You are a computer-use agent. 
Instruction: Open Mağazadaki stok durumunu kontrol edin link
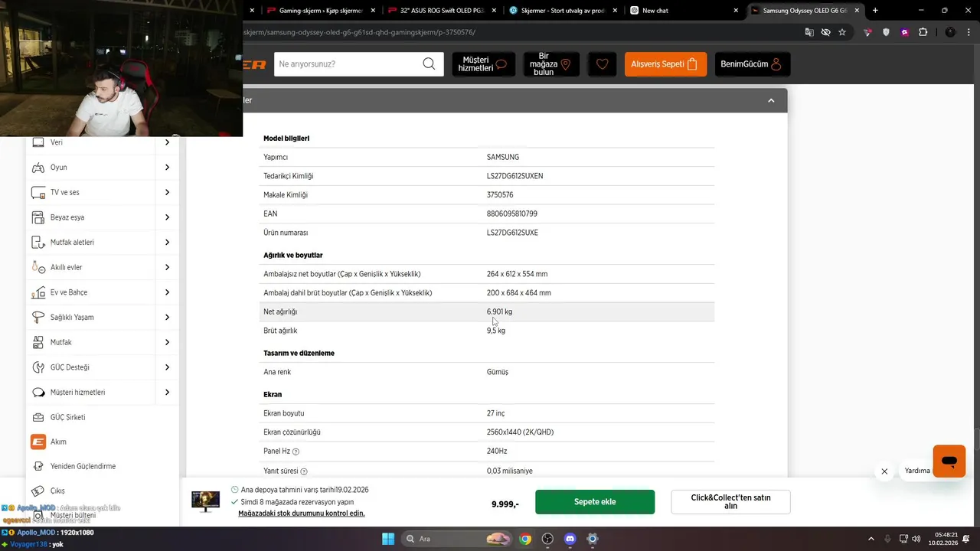point(302,514)
